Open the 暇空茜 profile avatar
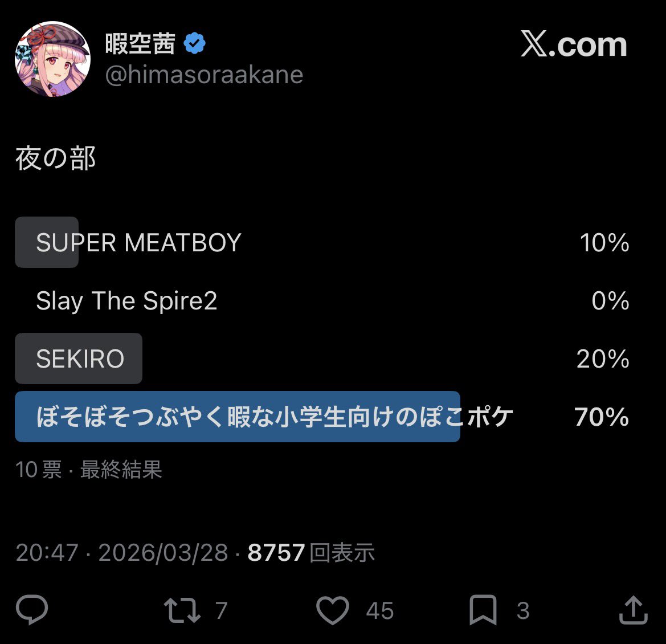This screenshot has height=644, width=666. (52, 59)
